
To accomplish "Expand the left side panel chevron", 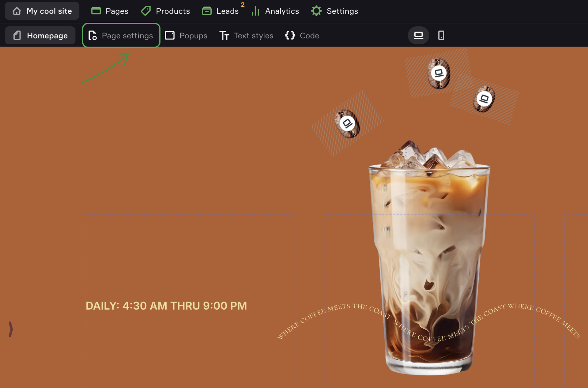I will pos(11,329).
